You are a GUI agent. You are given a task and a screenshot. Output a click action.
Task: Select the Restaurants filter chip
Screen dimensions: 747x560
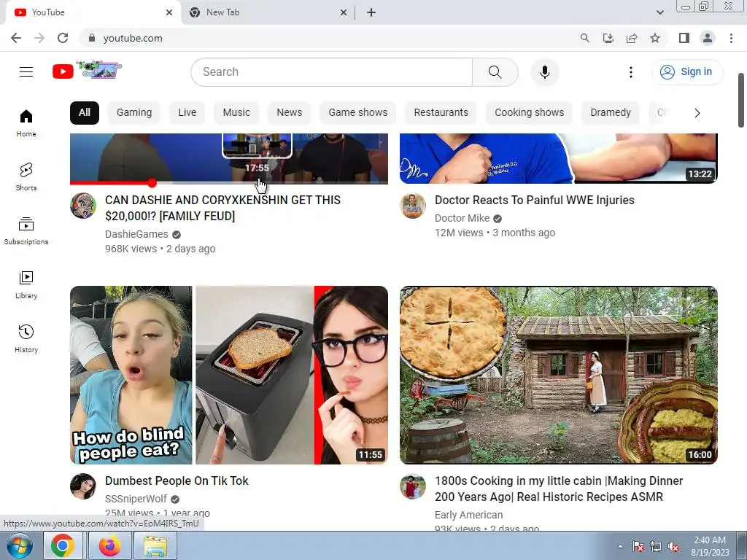coord(441,113)
